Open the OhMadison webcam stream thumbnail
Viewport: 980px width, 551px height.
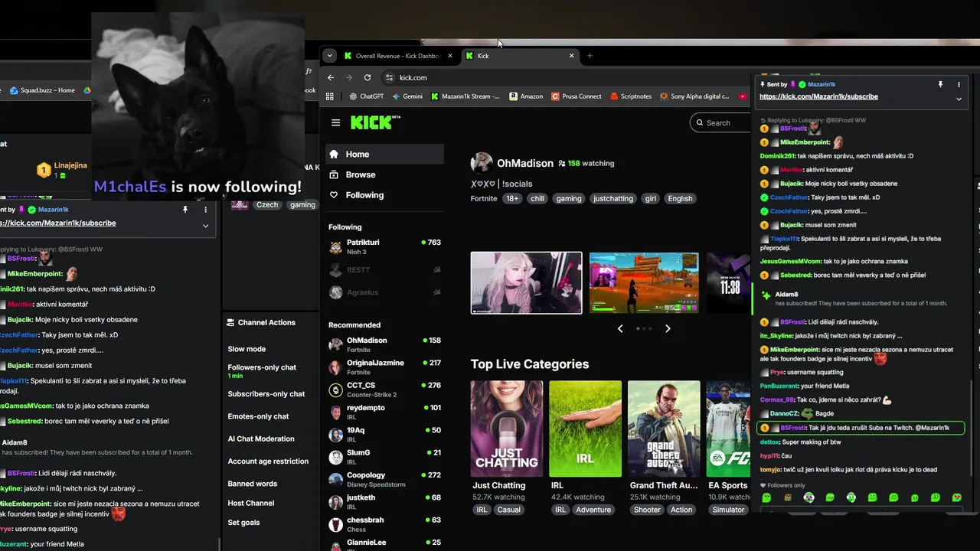click(526, 282)
